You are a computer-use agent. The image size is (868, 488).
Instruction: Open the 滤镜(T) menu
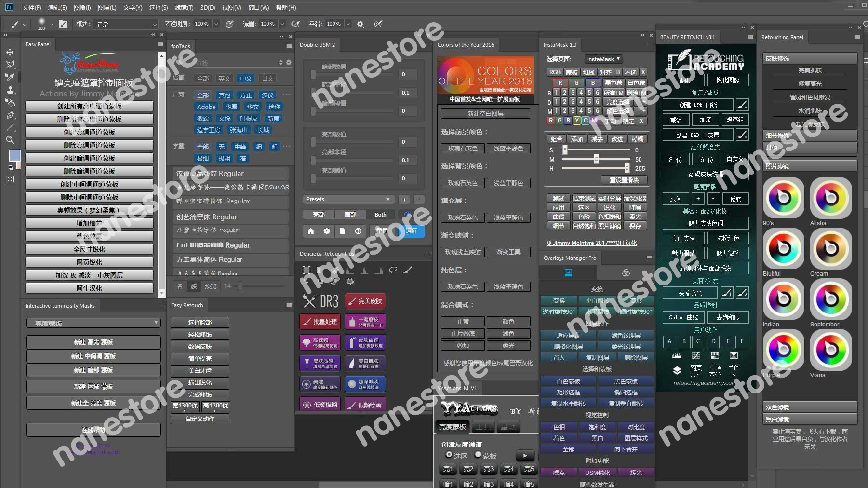pos(184,8)
